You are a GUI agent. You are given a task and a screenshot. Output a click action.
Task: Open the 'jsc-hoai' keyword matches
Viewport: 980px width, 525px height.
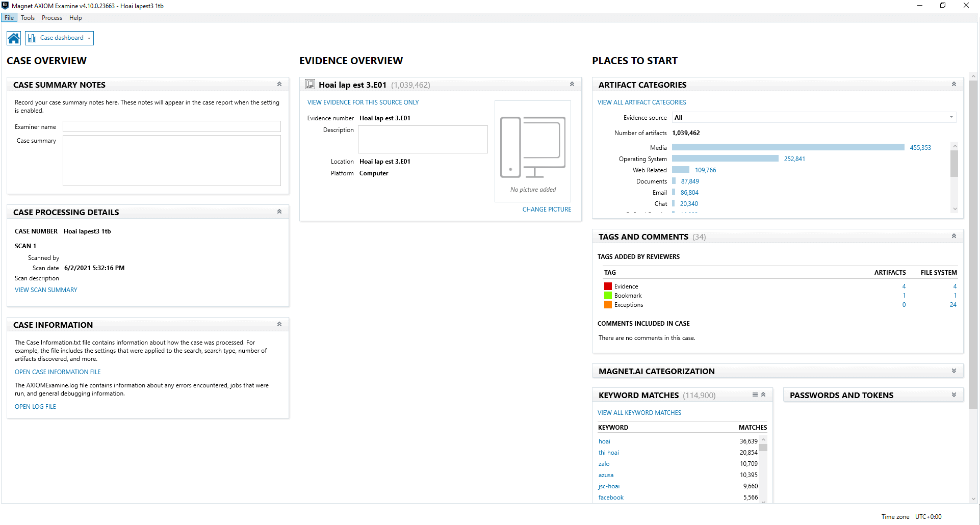[x=609, y=486]
